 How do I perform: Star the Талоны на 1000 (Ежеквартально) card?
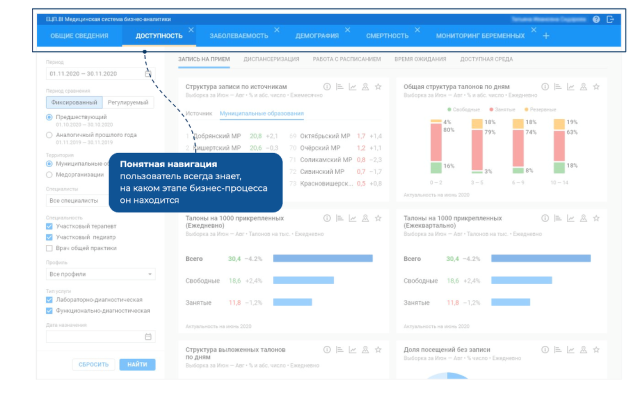[x=596, y=218]
